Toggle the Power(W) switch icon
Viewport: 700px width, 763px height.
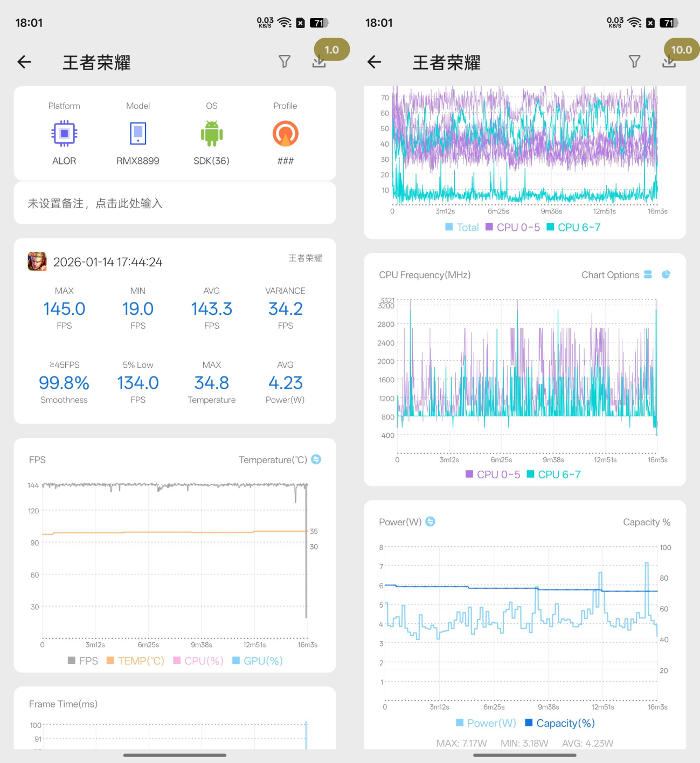pos(430,521)
